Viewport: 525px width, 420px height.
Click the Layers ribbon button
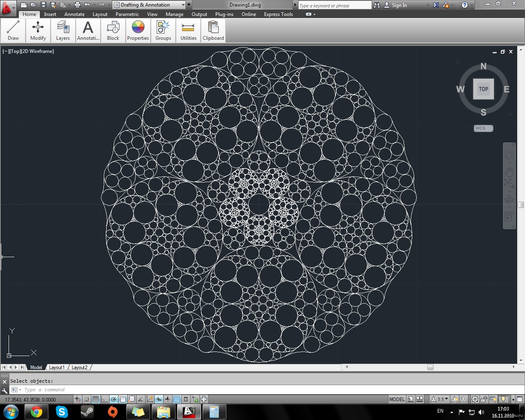pos(63,31)
